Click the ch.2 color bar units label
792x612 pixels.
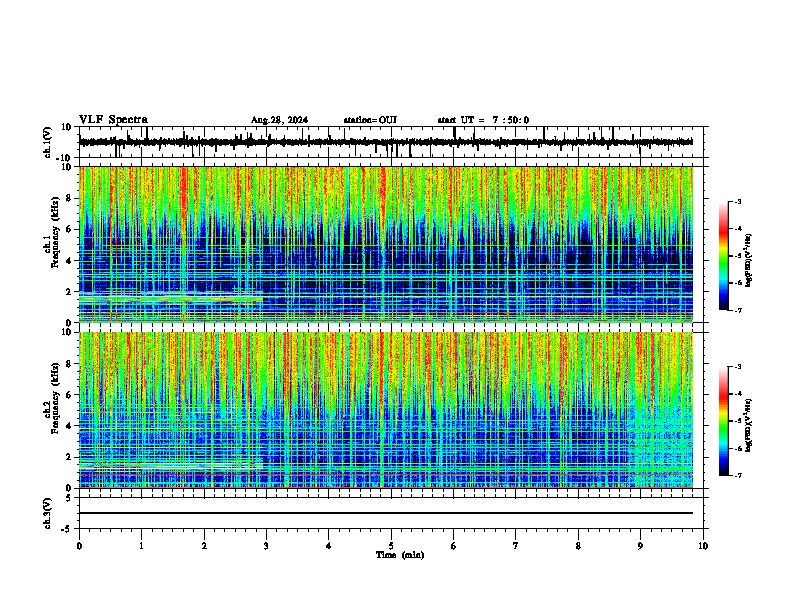(749, 426)
